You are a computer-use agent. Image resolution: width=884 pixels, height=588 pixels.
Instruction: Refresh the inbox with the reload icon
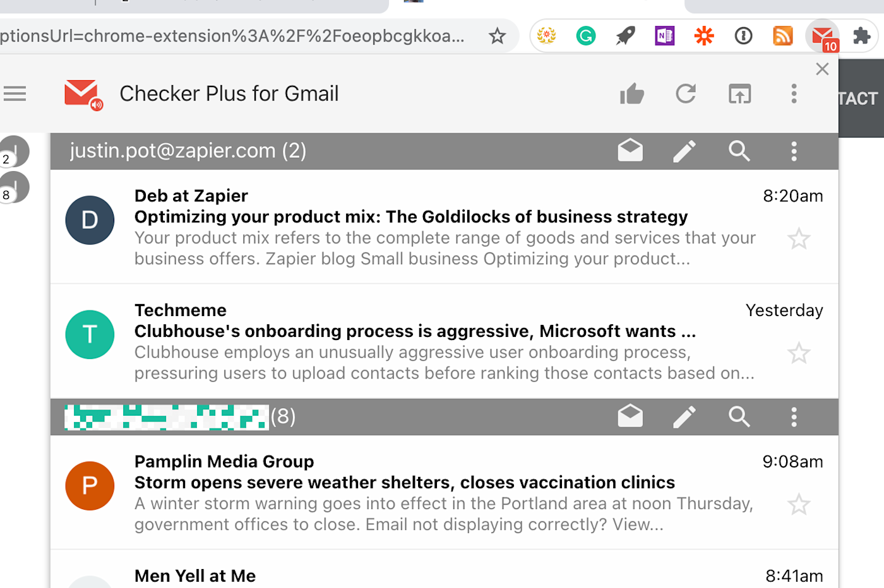(x=686, y=94)
